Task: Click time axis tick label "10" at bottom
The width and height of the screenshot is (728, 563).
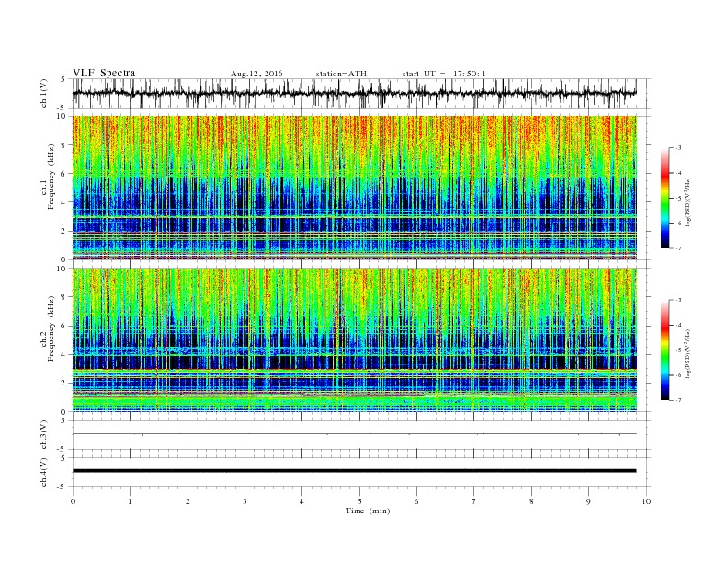Action: coord(646,501)
